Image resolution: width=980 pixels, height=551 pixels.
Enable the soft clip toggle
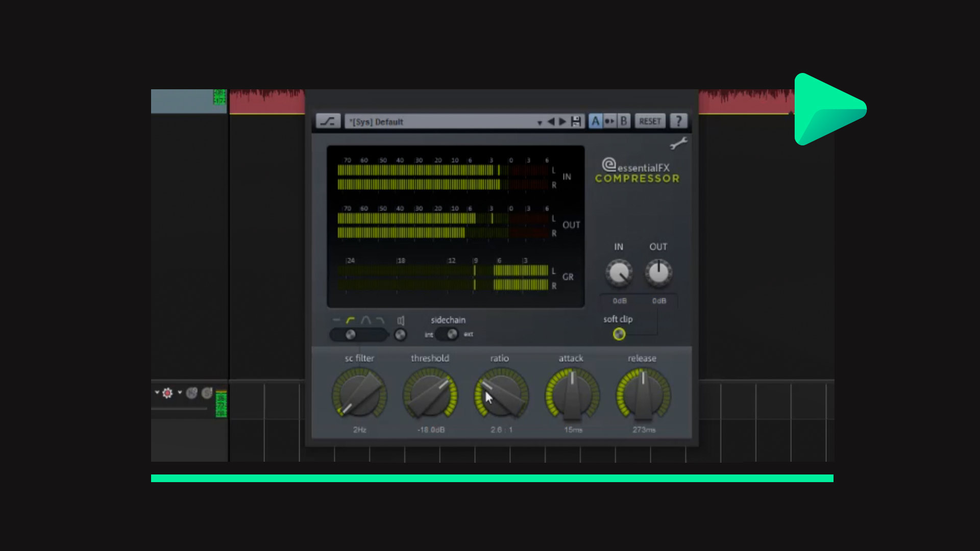click(x=619, y=334)
